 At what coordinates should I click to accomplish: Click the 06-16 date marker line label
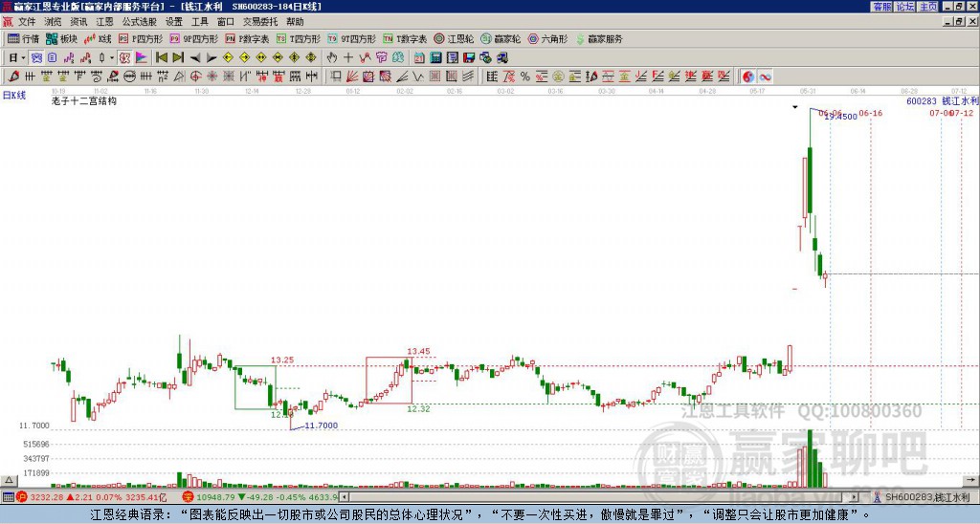[x=870, y=113]
